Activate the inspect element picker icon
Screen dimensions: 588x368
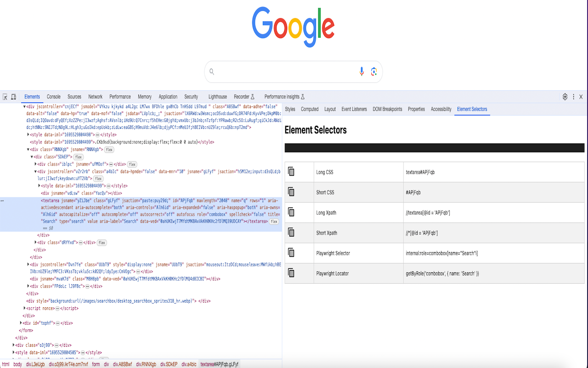point(5,97)
